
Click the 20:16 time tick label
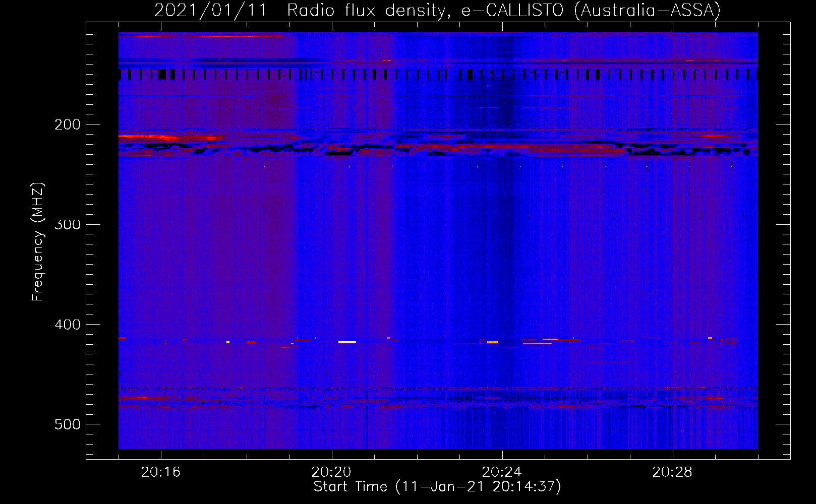(160, 472)
